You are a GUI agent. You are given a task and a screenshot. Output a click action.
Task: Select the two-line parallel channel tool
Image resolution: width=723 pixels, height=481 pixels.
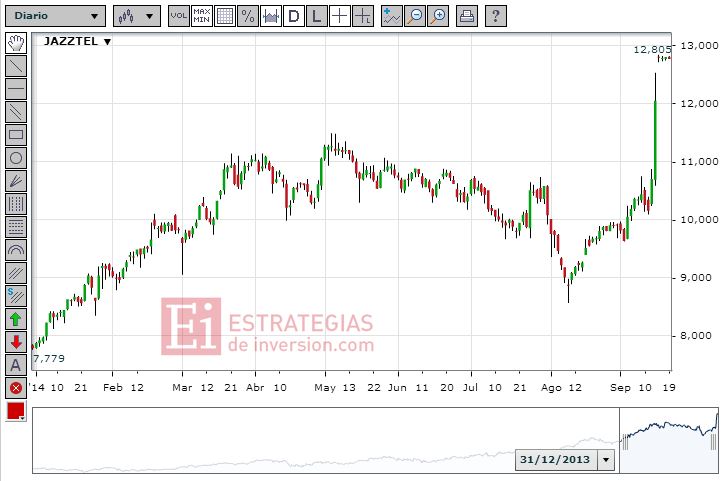[16, 112]
